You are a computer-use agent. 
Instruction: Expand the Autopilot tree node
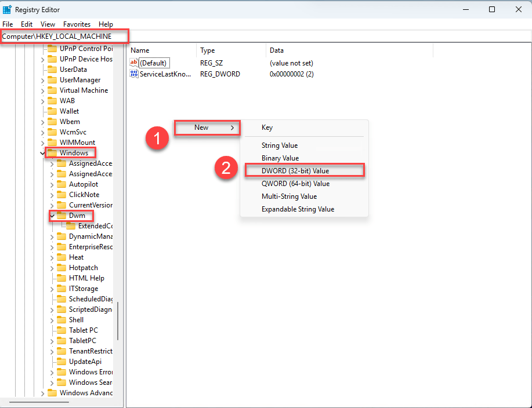point(52,184)
